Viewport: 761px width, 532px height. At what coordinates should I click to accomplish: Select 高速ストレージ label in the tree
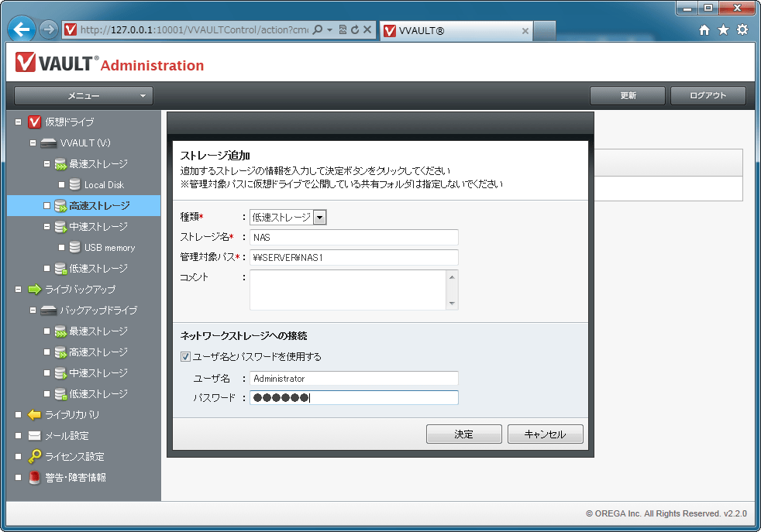tap(99, 206)
